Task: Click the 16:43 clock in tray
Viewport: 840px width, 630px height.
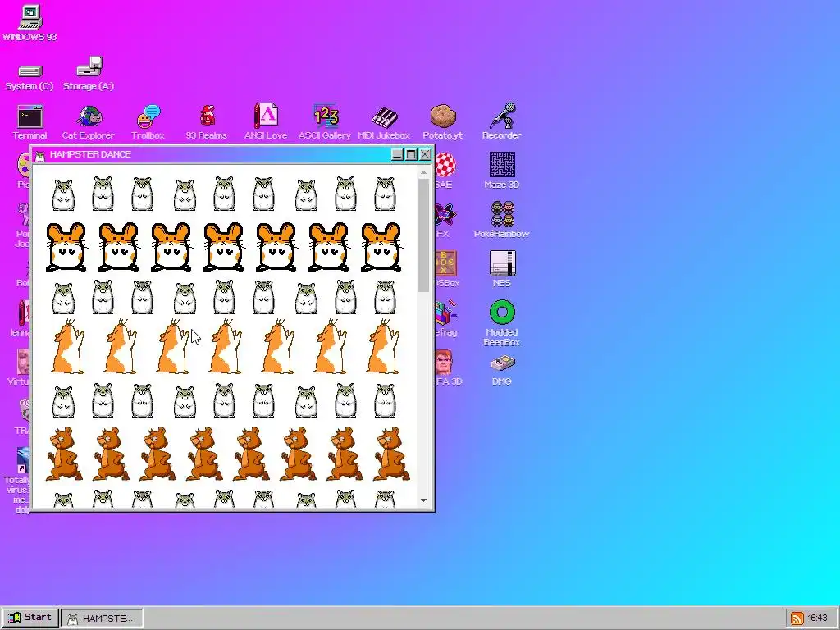Action: 818,619
